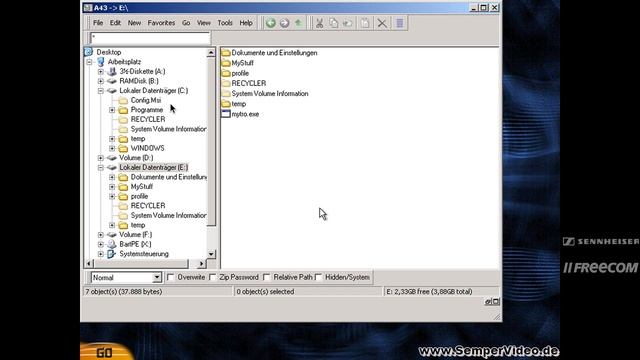
Task: Open the Dokumente und Einstellungen folder in file list
Action: pyautogui.click(x=274, y=53)
